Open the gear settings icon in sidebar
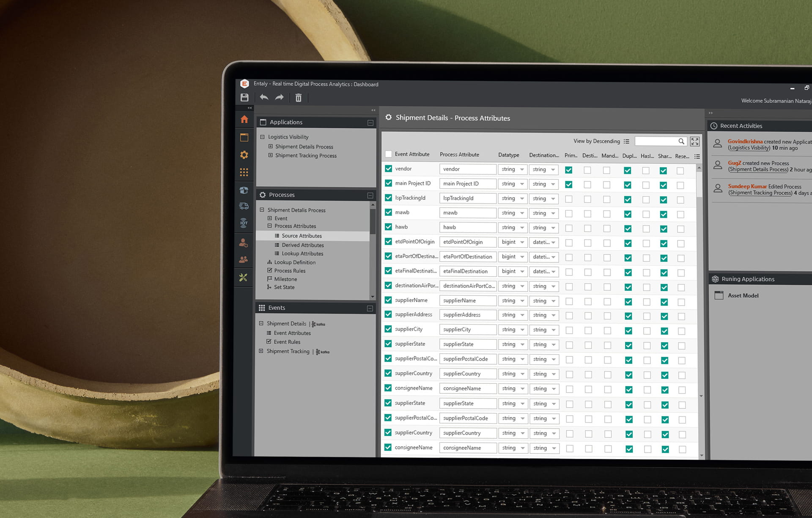The height and width of the screenshot is (518, 812). pos(244,155)
